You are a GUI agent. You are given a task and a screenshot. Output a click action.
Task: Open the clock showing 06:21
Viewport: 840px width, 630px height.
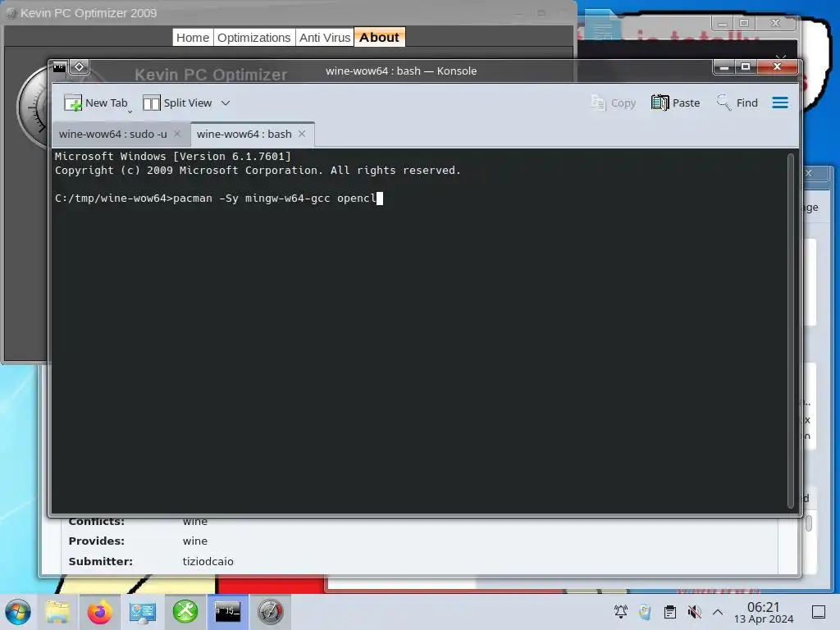[764, 612]
